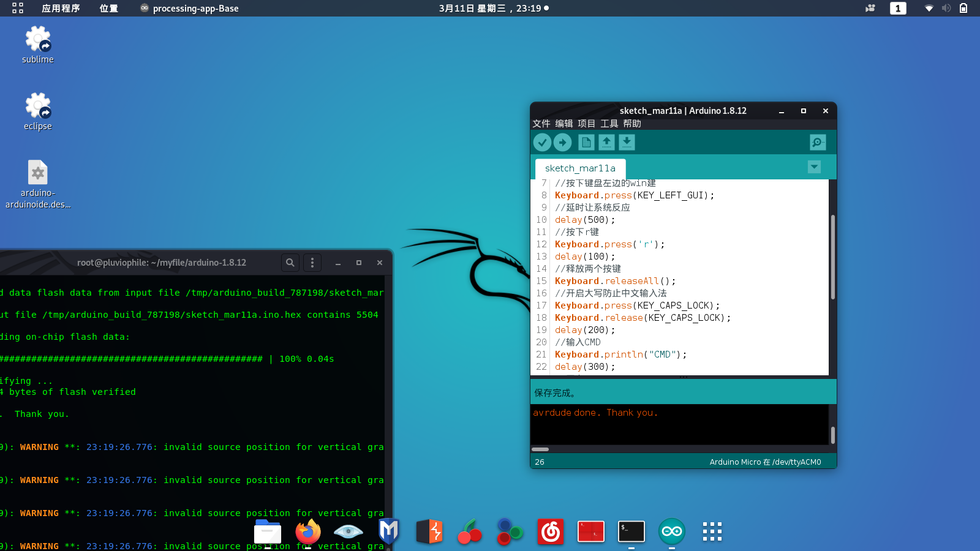Open the 位置 top bar menu
Screen dimensions: 980x551
pyautogui.click(x=108, y=8)
